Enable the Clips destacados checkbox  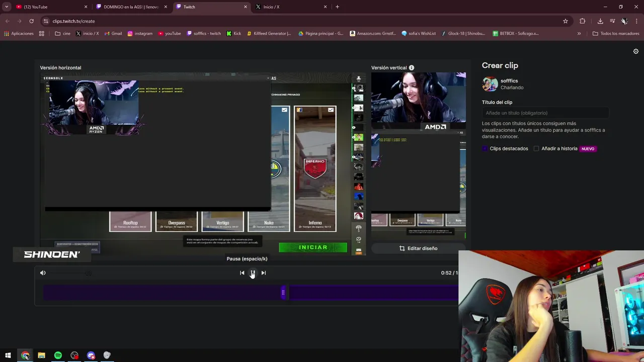(485, 149)
